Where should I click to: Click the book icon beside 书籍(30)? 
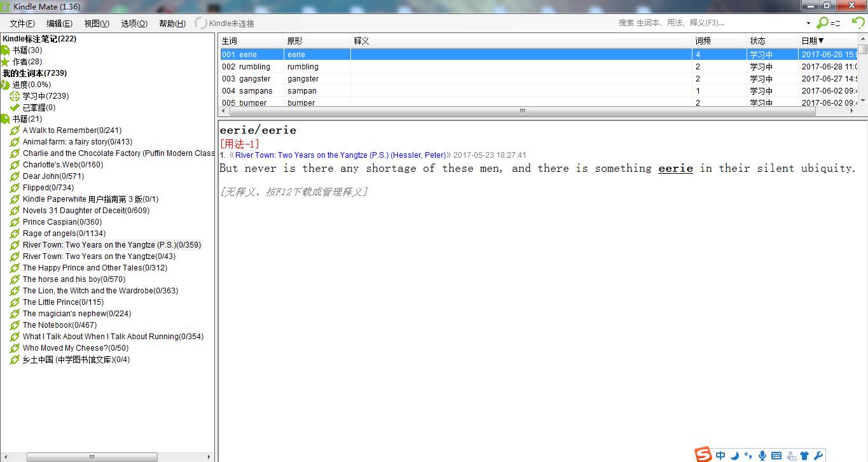point(6,50)
